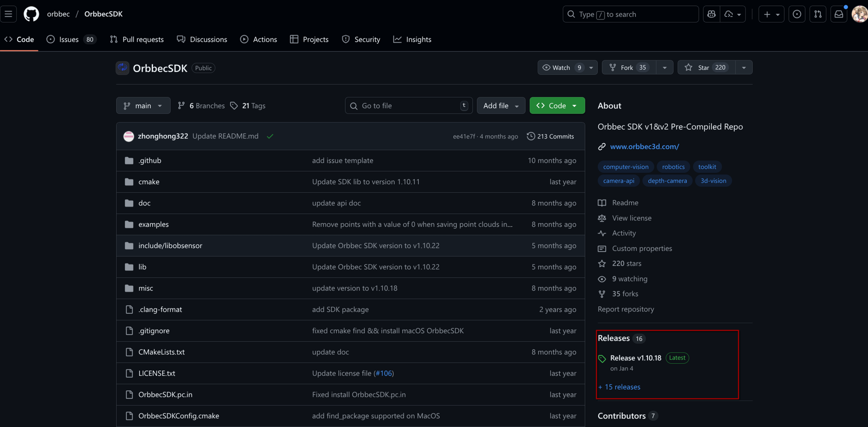Open the lib folder

tap(142, 267)
